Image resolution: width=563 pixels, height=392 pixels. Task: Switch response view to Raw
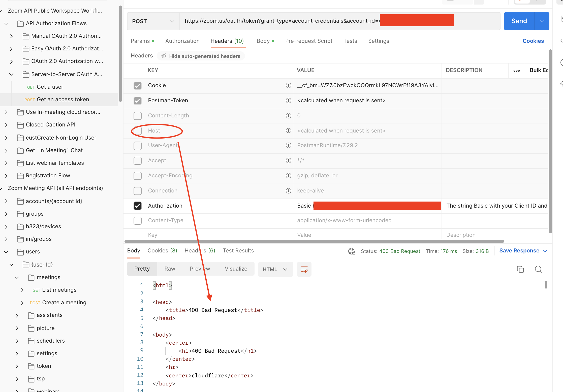pyautogui.click(x=170, y=269)
